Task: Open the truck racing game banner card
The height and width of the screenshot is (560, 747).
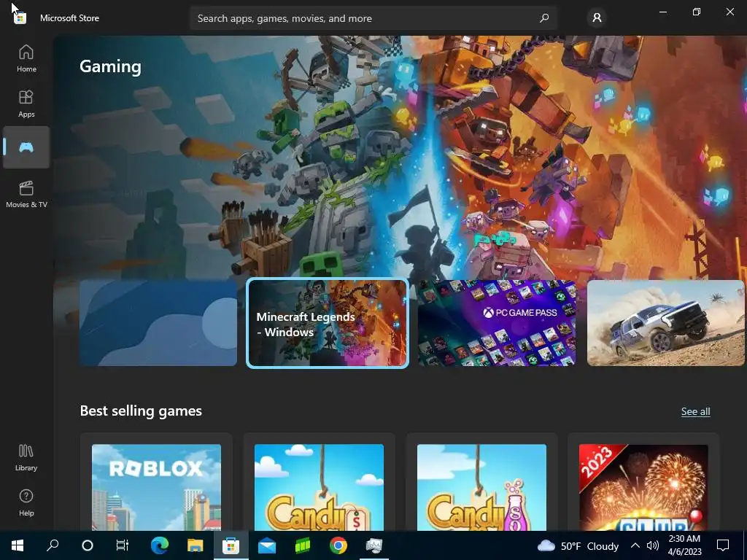Action: point(665,323)
